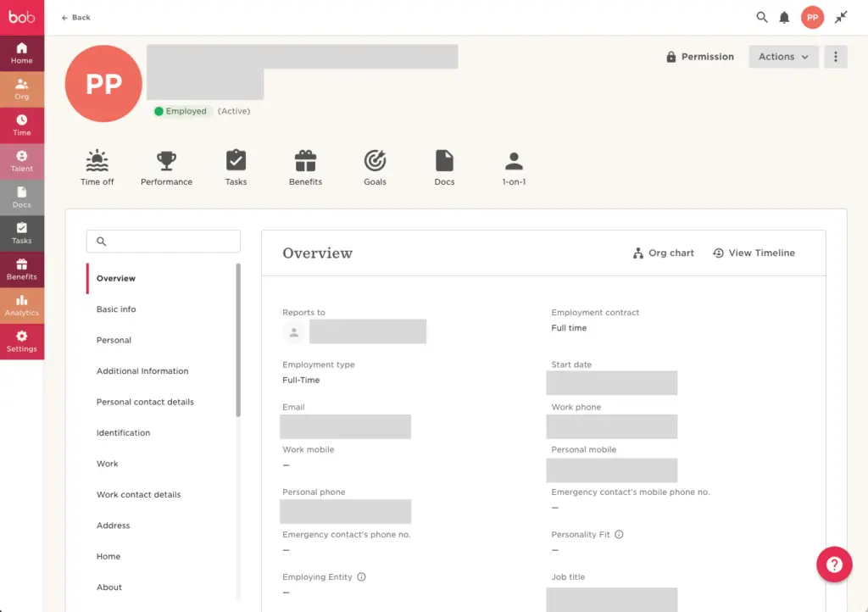Image resolution: width=868 pixels, height=612 pixels.
Task: Open the Time off profile shortcut
Action: (97, 167)
